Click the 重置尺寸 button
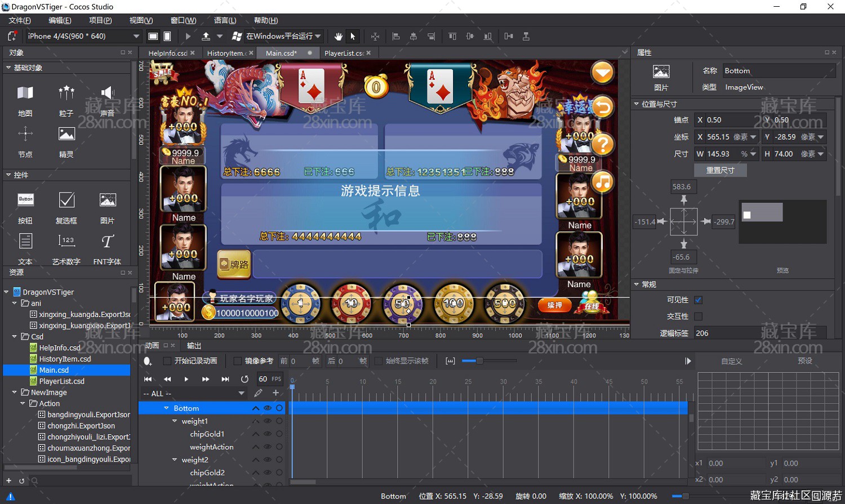The height and width of the screenshot is (504, 845). pos(720,170)
